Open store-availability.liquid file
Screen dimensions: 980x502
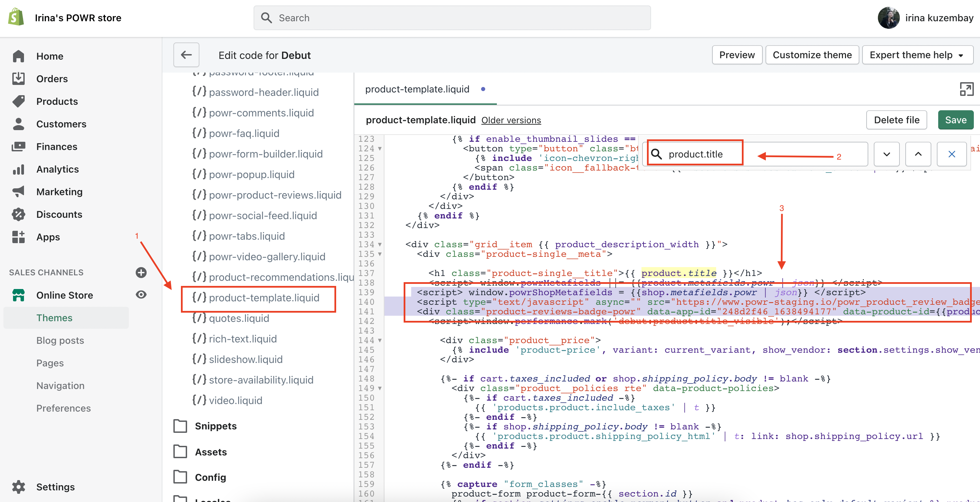[253, 379]
